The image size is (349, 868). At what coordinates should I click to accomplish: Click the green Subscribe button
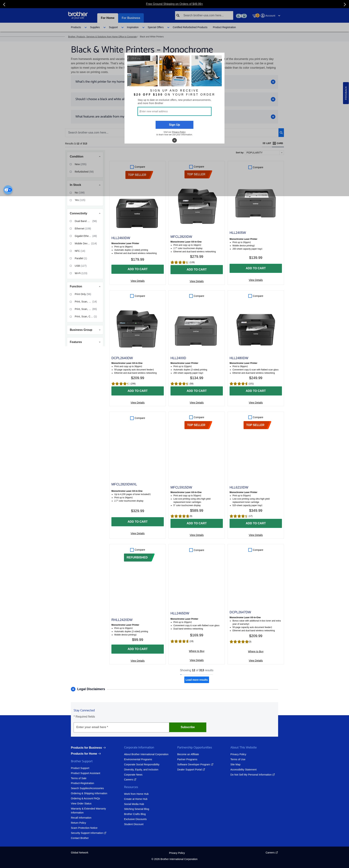pos(187,727)
